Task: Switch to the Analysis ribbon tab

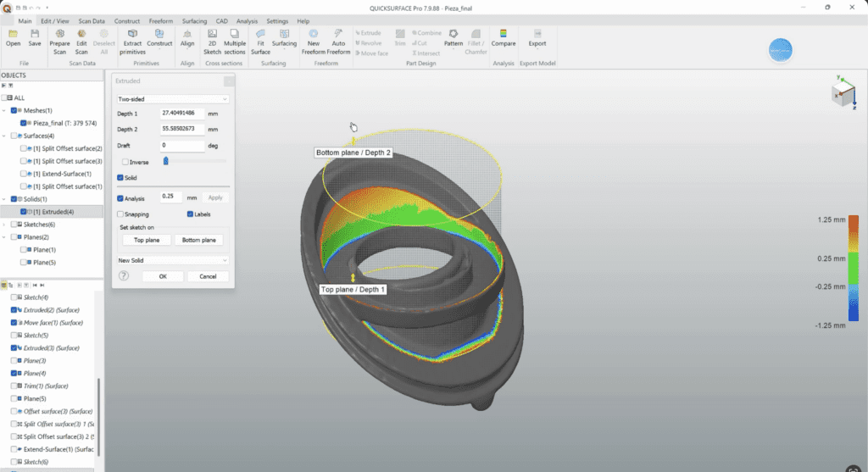Action: [247, 20]
